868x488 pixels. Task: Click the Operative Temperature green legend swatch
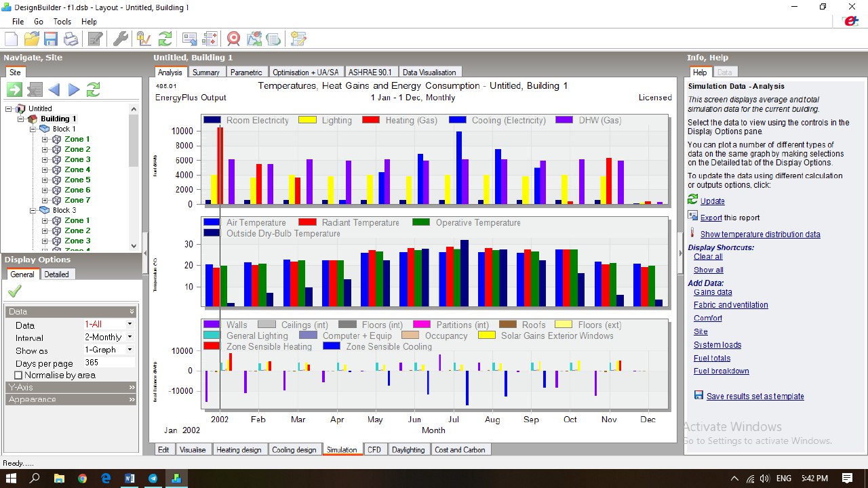[x=421, y=222]
